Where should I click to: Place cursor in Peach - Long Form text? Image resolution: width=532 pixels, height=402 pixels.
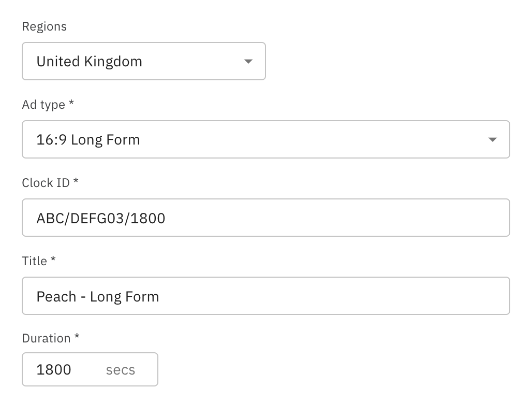click(x=97, y=296)
